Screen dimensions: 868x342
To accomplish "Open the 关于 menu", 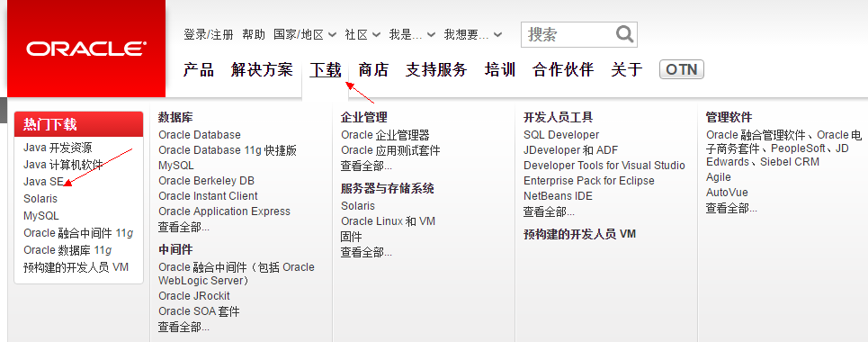I will click(x=627, y=70).
